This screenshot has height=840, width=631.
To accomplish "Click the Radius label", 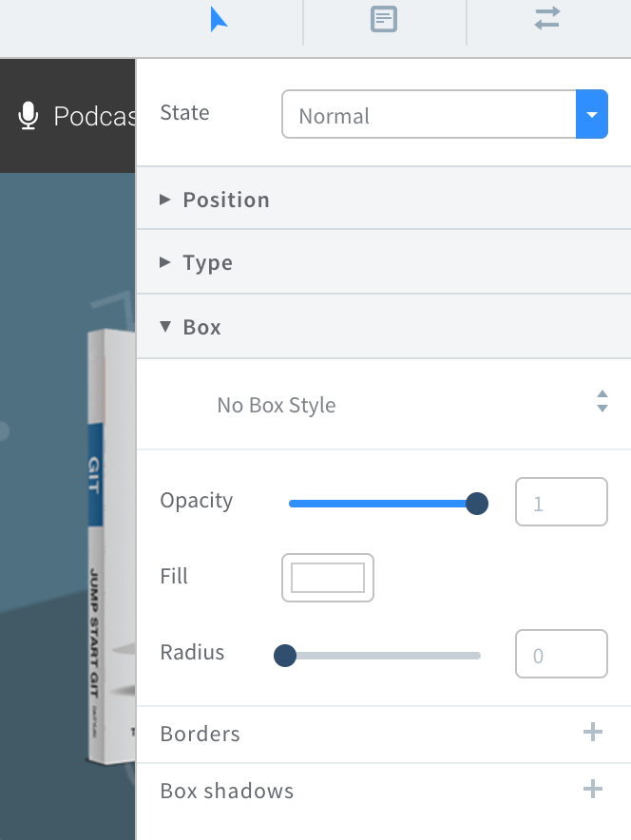I will [192, 653].
